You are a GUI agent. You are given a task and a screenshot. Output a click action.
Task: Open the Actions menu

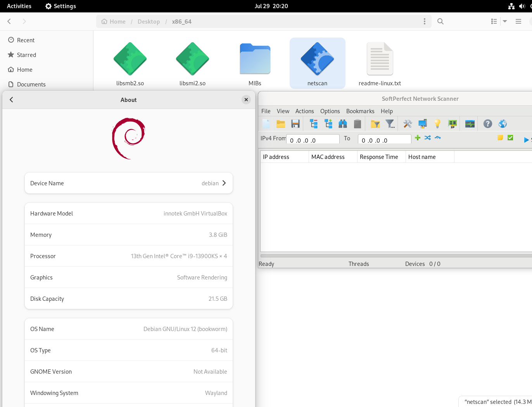(x=305, y=111)
